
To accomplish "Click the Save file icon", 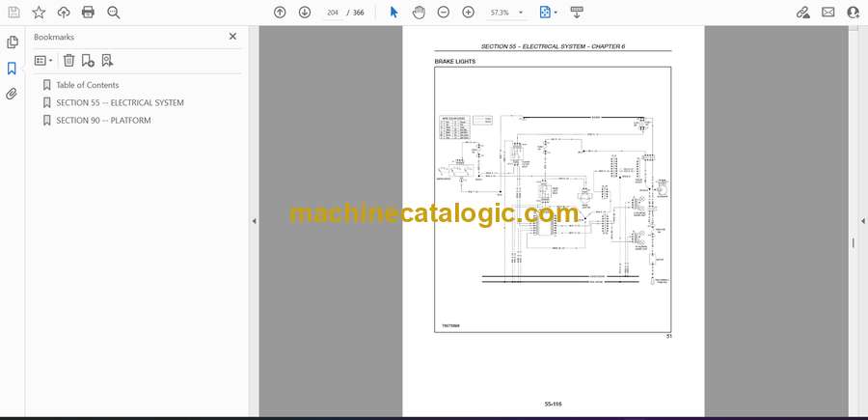I will tap(14, 13).
